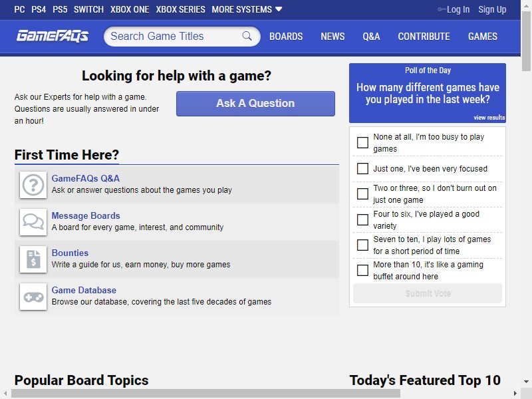532x399 pixels.
Task: Open the PS5 platform section
Action: [60, 9]
